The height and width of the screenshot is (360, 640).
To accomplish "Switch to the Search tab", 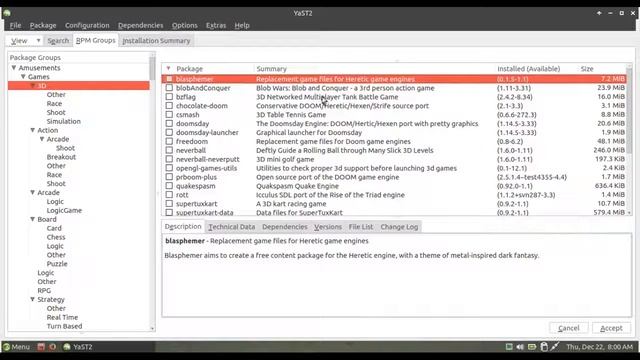I will (58, 41).
